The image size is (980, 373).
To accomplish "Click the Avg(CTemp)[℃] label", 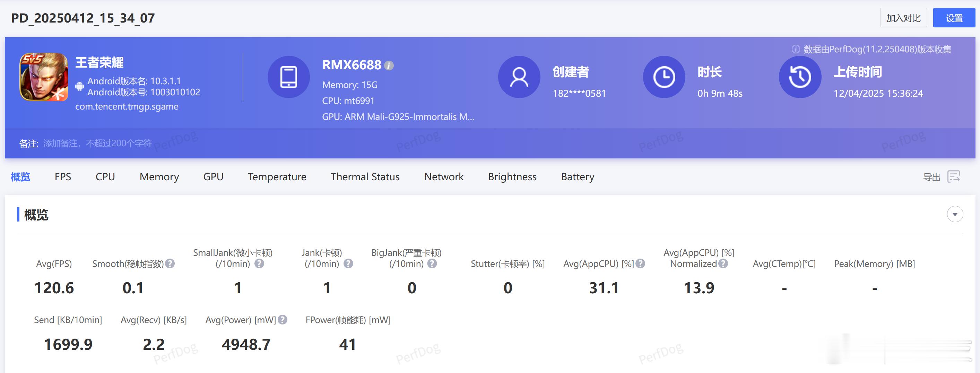I will coord(784,264).
